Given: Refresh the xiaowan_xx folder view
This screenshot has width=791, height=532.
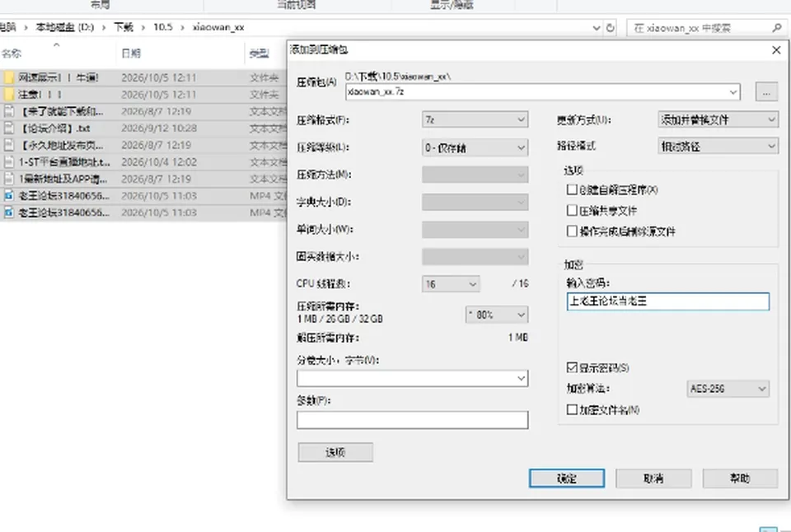Looking at the screenshot, I should point(611,28).
